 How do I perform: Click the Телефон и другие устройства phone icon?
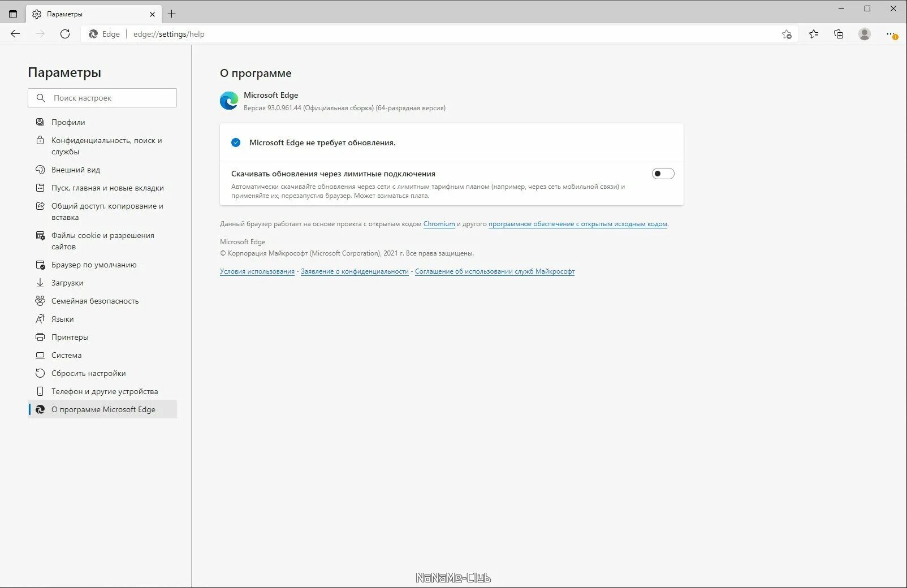(40, 391)
